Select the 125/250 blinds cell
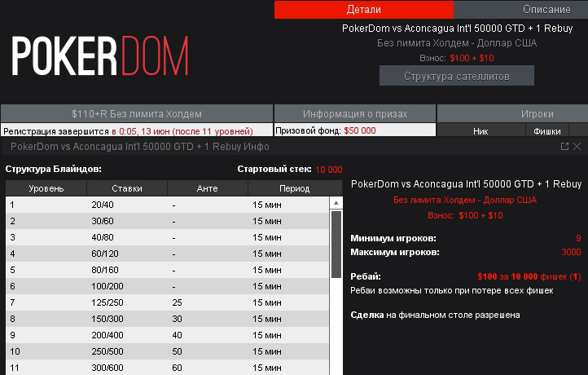Screen dimensions: 588x375 [x=108, y=302]
